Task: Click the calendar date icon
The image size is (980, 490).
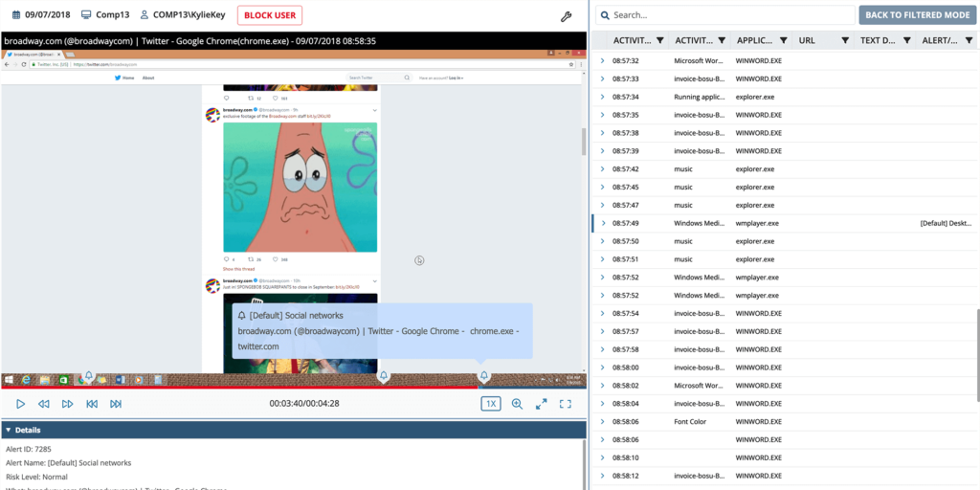Action: (16, 14)
